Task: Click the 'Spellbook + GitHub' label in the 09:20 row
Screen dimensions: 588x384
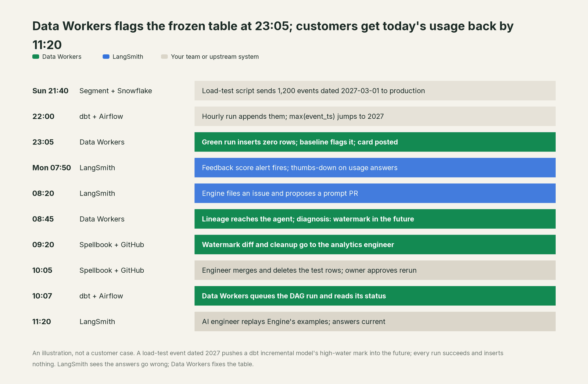Action: point(112,245)
